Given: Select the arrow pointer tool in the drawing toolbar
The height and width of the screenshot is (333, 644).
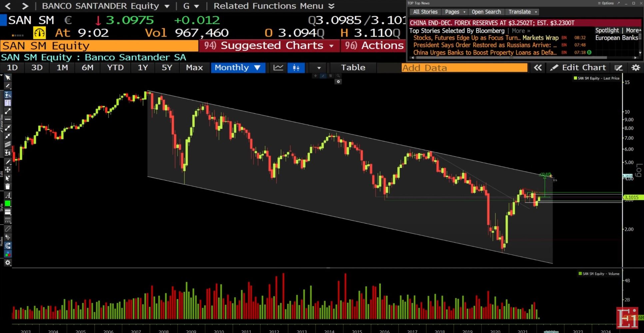Looking at the screenshot, I should pyautogui.click(x=8, y=78).
